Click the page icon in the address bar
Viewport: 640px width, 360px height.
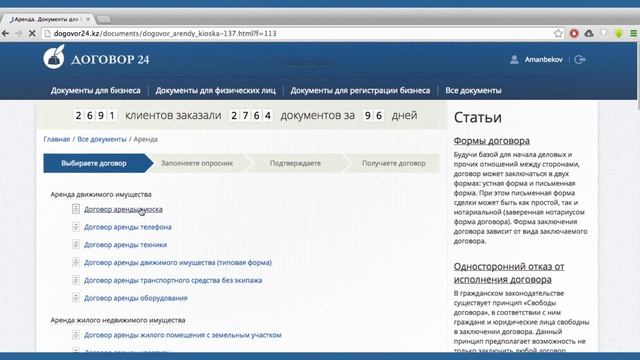pos(47,33)
